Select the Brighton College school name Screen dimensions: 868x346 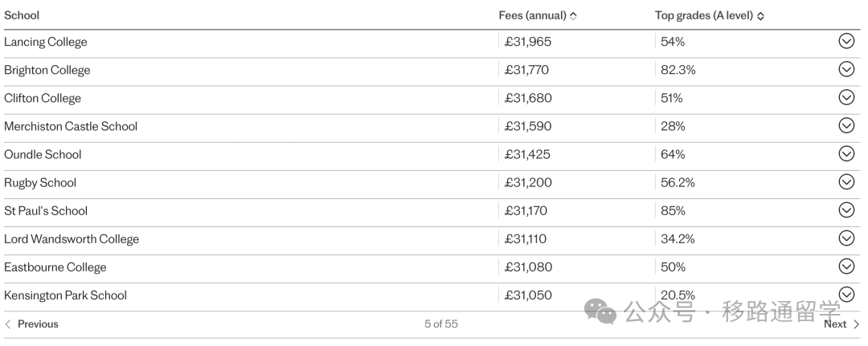click(47, 70)
